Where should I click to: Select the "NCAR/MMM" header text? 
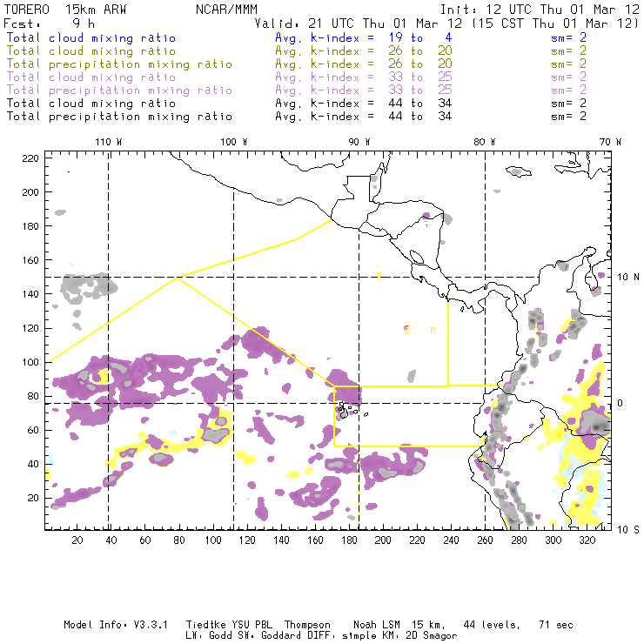click(x=226, y=10)
